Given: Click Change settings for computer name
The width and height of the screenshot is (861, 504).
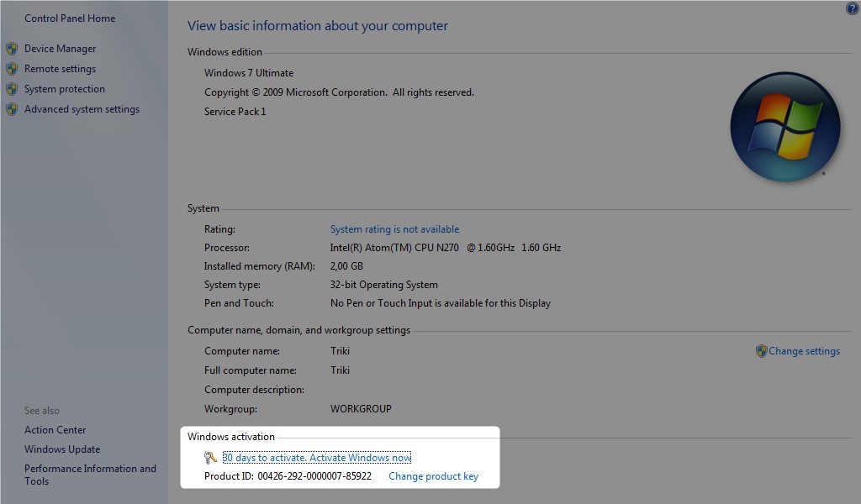Looking at the screenshot, I should pyautogui.click(x=805, y=351).
